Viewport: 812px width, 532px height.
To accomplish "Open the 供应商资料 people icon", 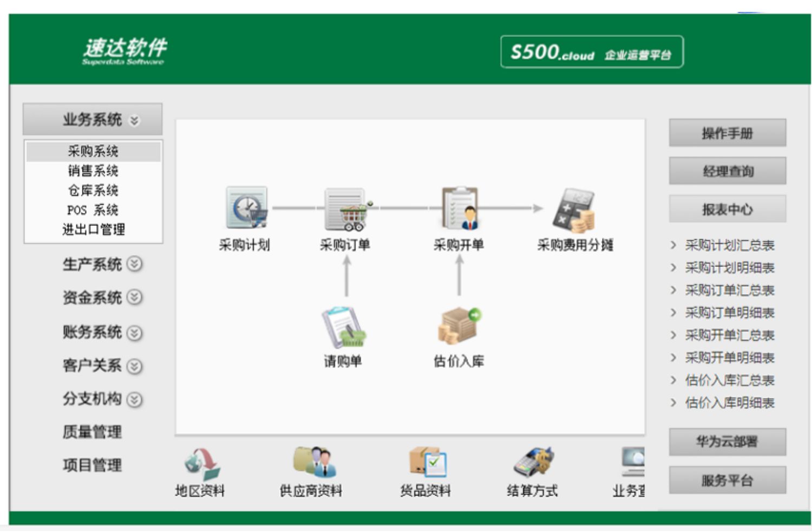I will (x=315, y=462).
